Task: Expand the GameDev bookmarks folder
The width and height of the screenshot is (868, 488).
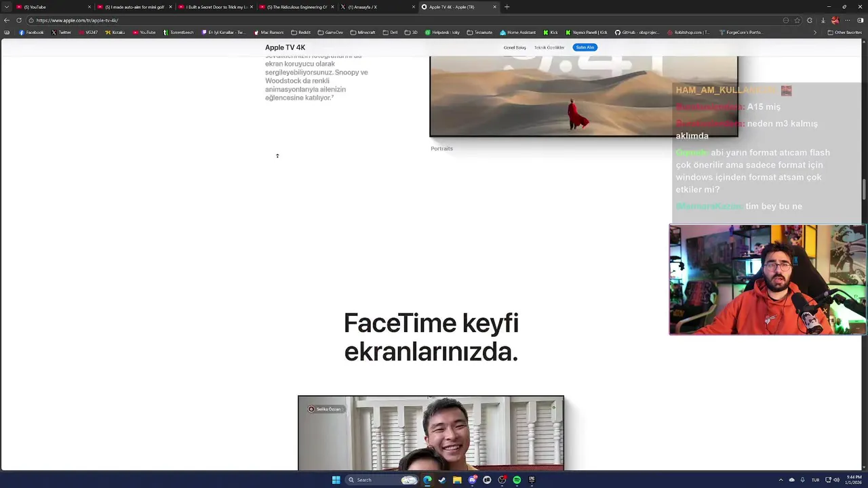Action: [330, 33]
